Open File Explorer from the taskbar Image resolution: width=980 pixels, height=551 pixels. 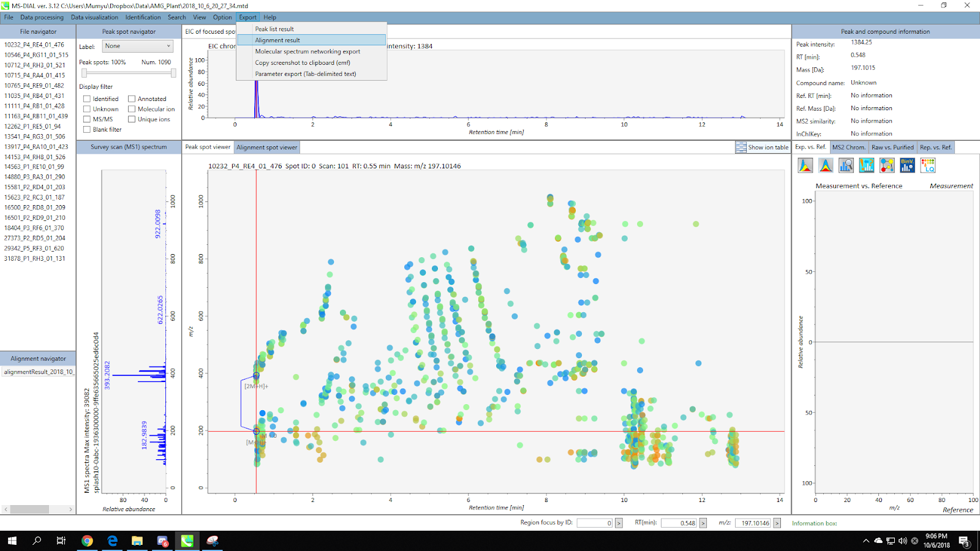[137, 541]
